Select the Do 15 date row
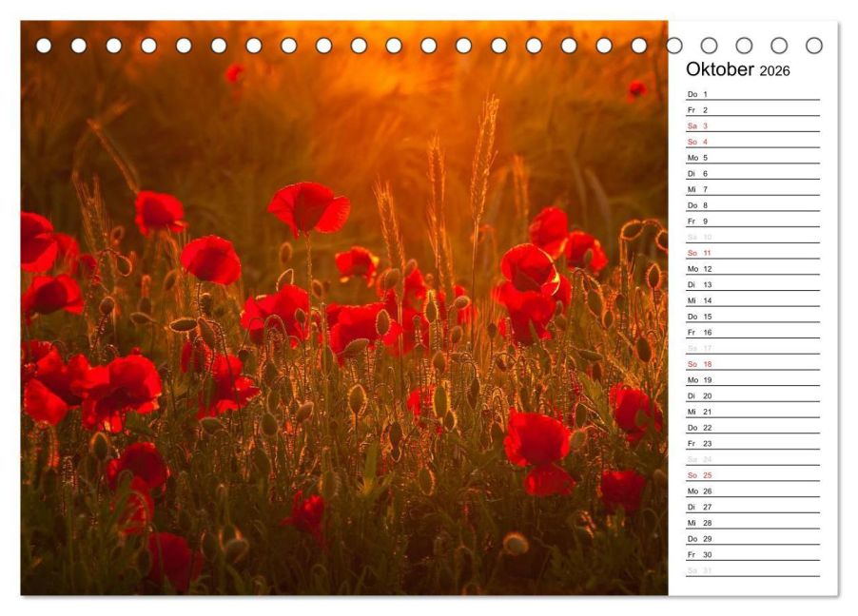 point(753,317)
